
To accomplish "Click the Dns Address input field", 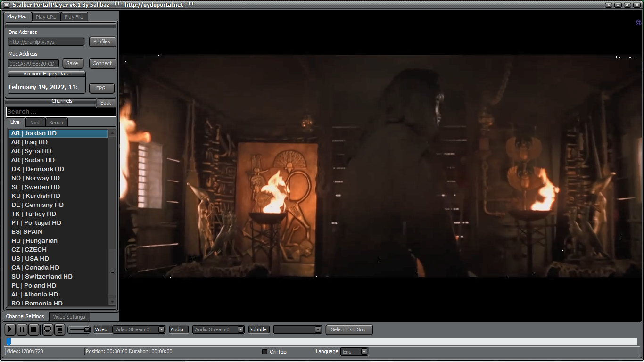I will [46, 42].
